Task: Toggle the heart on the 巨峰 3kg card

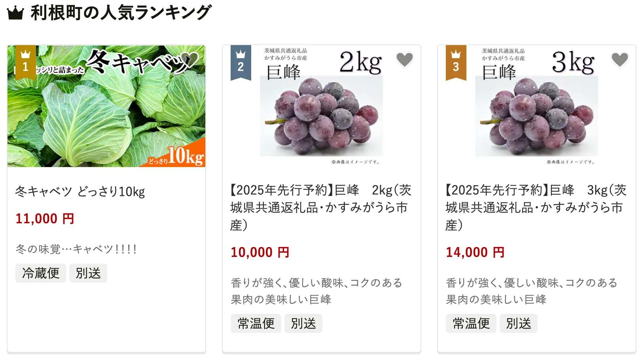Action: [619, 60]
